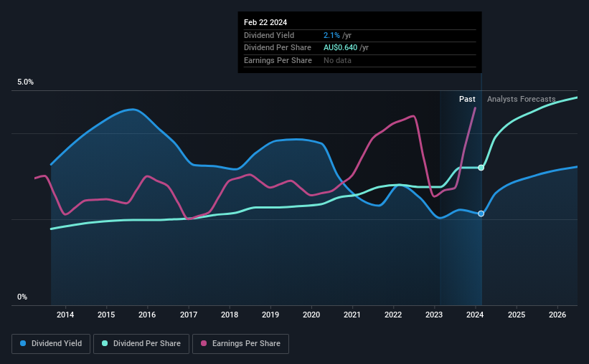This screenshot has width=589, height=364.
Task: Click the 2020 x-axis label
Action: 311,315
